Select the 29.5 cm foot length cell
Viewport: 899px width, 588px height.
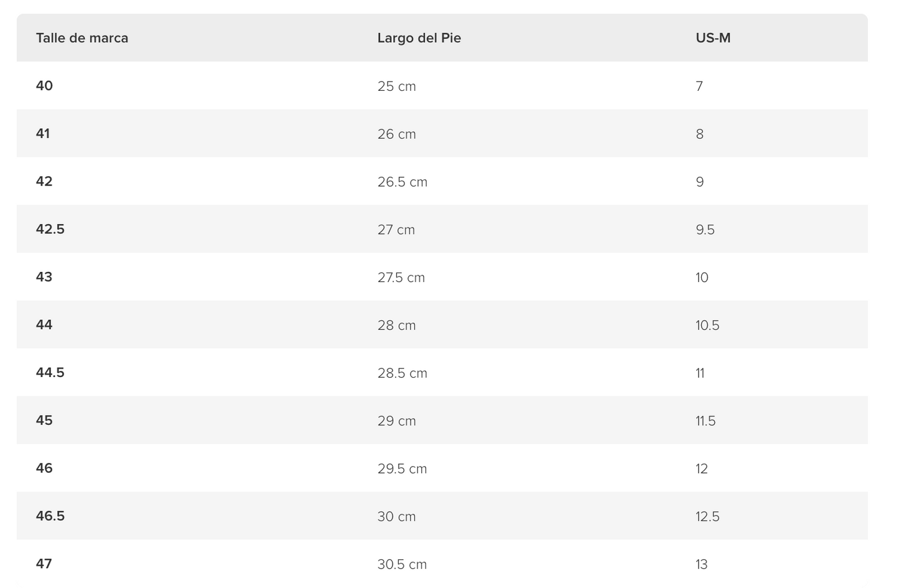pos(402,469)
